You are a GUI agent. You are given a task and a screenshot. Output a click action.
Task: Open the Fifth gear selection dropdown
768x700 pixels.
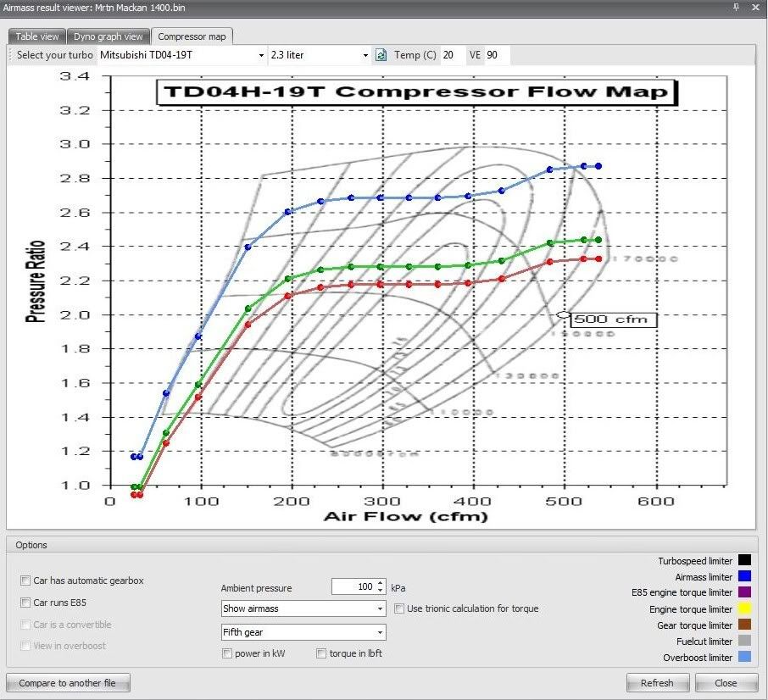[x=303, y=632]
